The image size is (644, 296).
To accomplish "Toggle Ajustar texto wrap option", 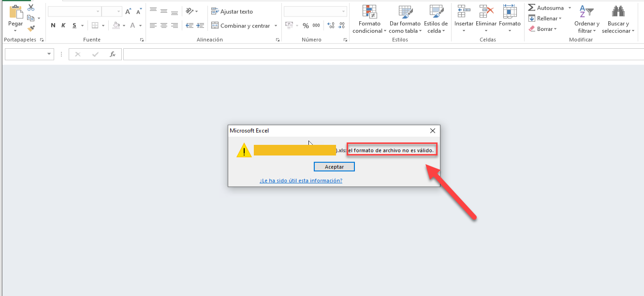I will pyautogui.click(x=233, y=12).
